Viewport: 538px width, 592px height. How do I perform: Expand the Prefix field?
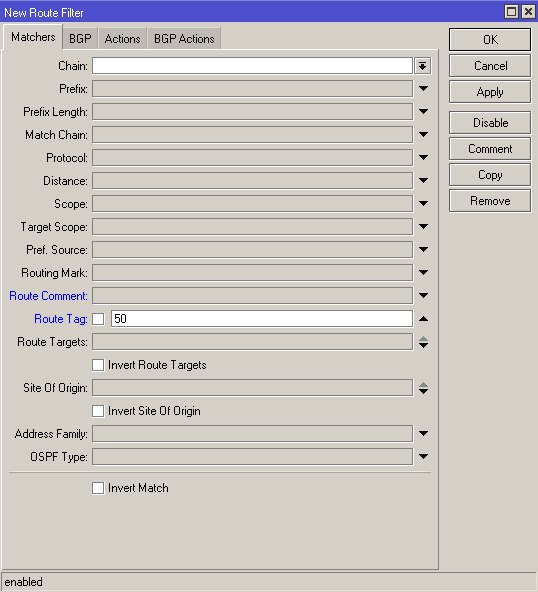tap(423, 89)
